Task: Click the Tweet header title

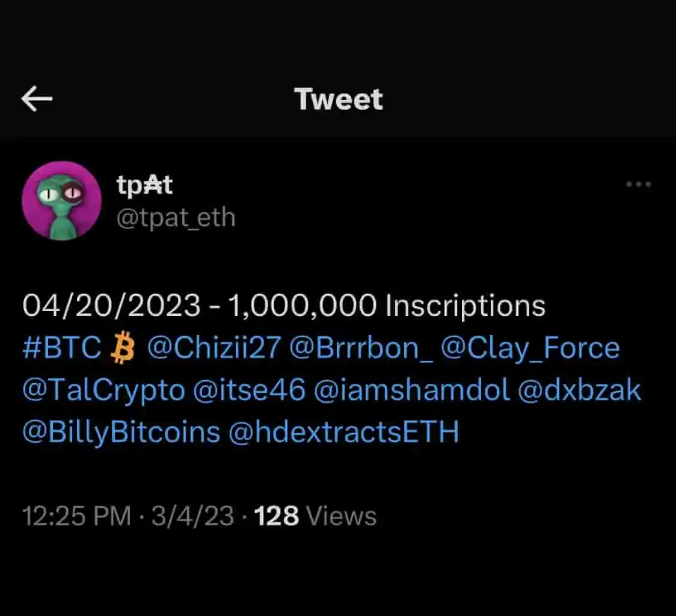Action: [x=339, y=99]
